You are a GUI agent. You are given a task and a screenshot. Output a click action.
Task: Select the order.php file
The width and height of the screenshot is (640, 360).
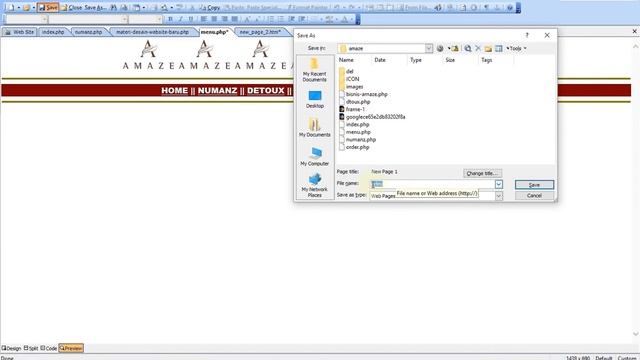click(x=354, y=147)
